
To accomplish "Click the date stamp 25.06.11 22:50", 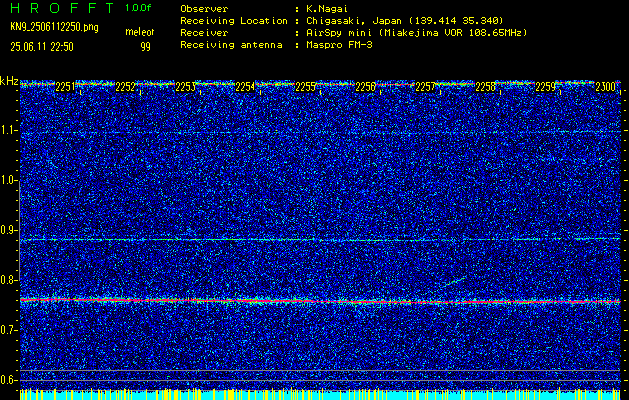I will (42, 47).
